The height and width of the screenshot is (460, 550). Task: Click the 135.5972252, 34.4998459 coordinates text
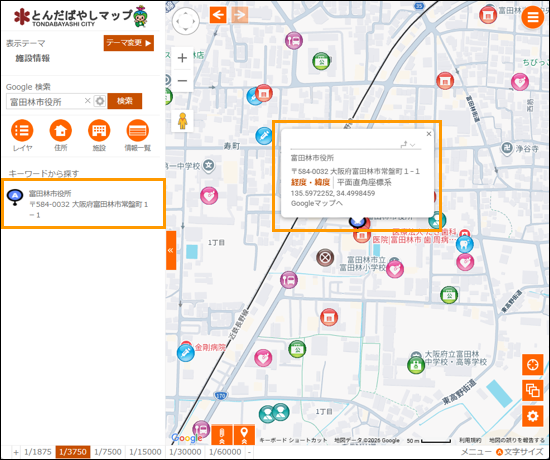333,193
